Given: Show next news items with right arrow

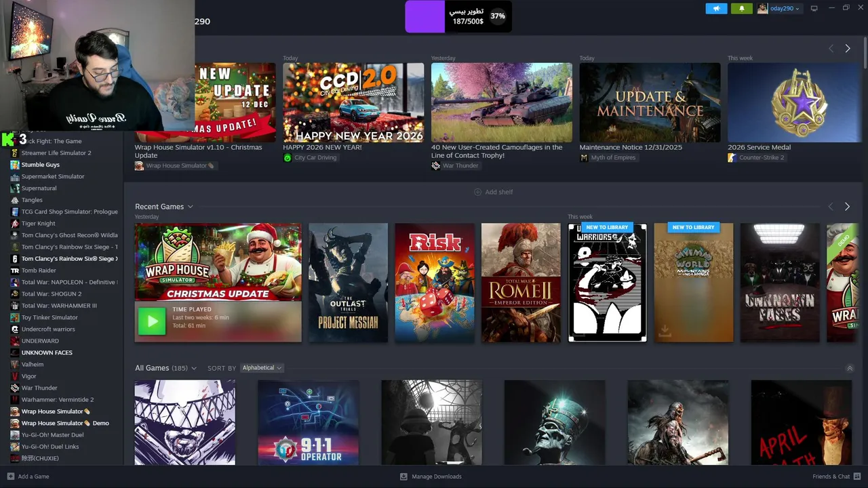Looking at the screenshot, I should [x=847, y=48].
